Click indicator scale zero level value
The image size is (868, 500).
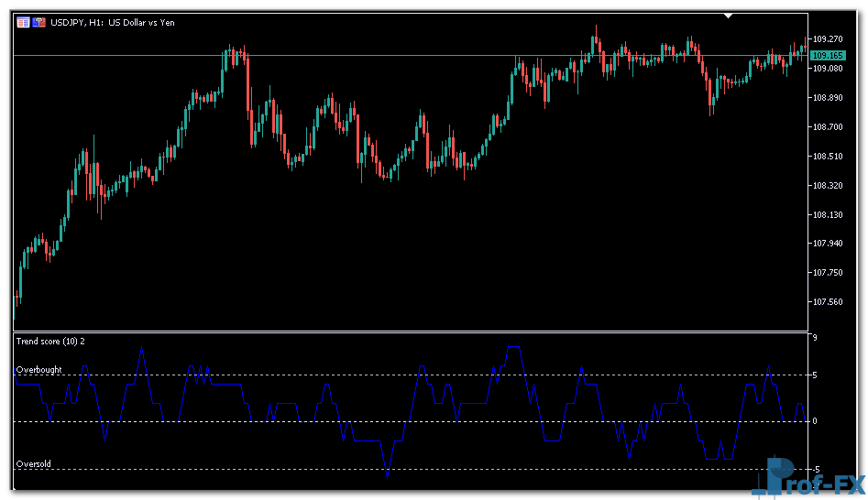[x=813, y=421]
